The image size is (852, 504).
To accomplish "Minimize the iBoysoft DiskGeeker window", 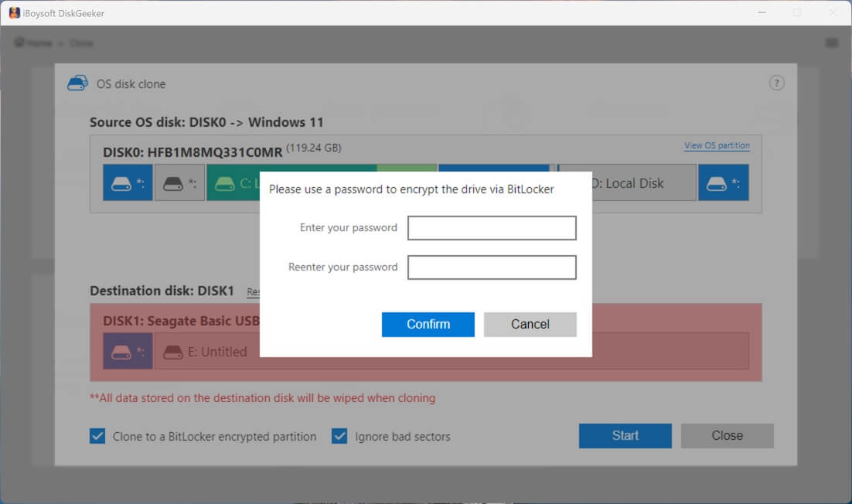I will [x=762, y=12].
